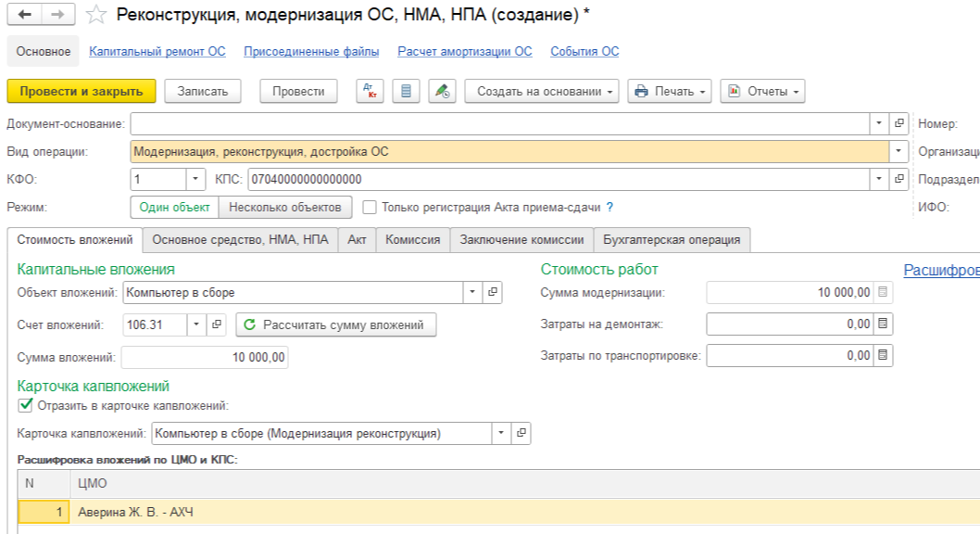Click the Сумма вложений amount field
Image resolution: width=980 pixels, height=534 pixels.
click(x=205, y=357)
